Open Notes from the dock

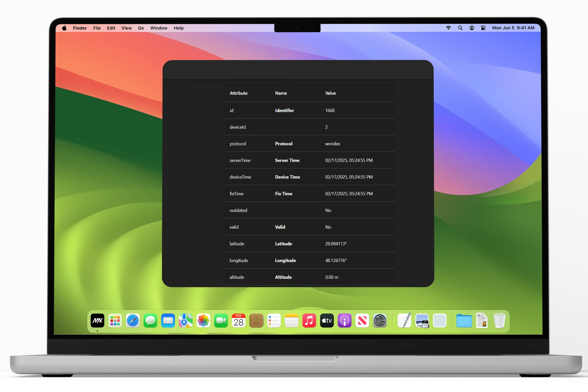[292, 320]
